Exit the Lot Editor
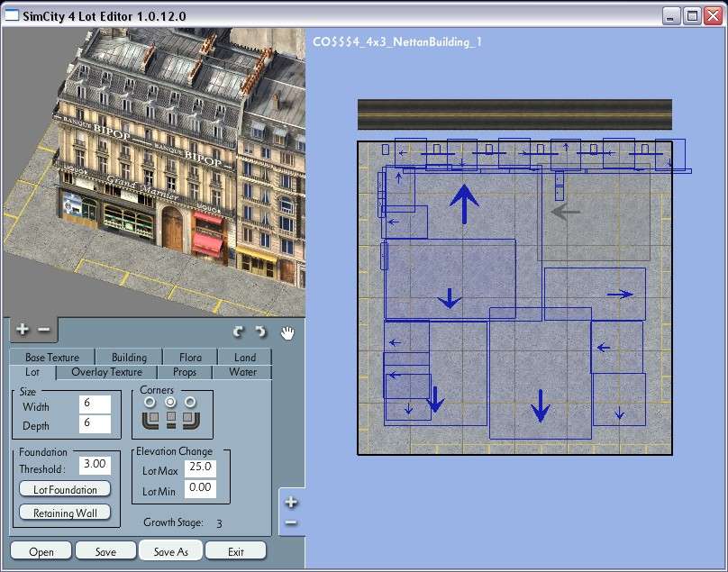728x572 pixels. [235, 551]
